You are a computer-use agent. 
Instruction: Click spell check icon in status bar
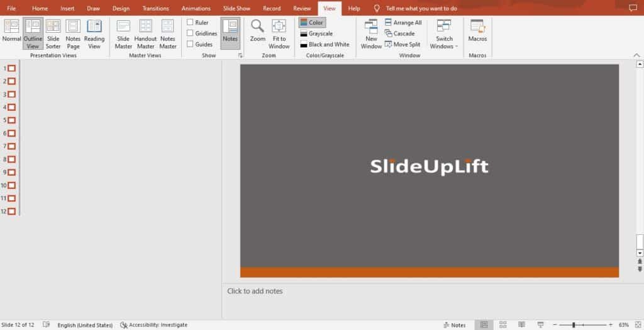(46, 325)
